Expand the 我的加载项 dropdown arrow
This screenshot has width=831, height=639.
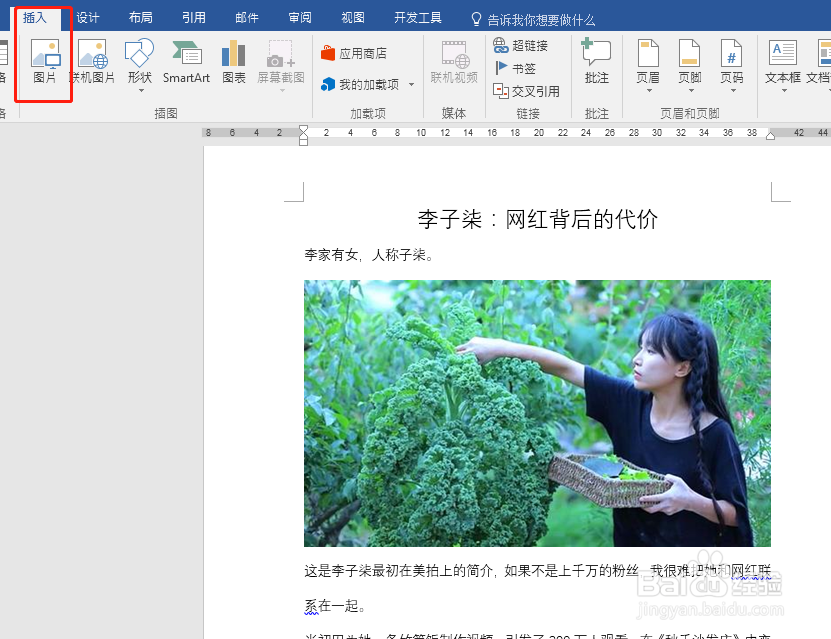411,84
